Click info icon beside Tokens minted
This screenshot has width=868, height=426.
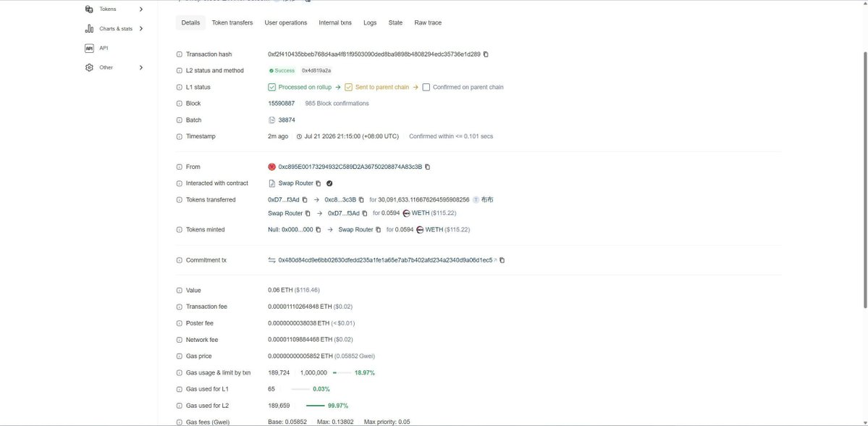point(180,230)
